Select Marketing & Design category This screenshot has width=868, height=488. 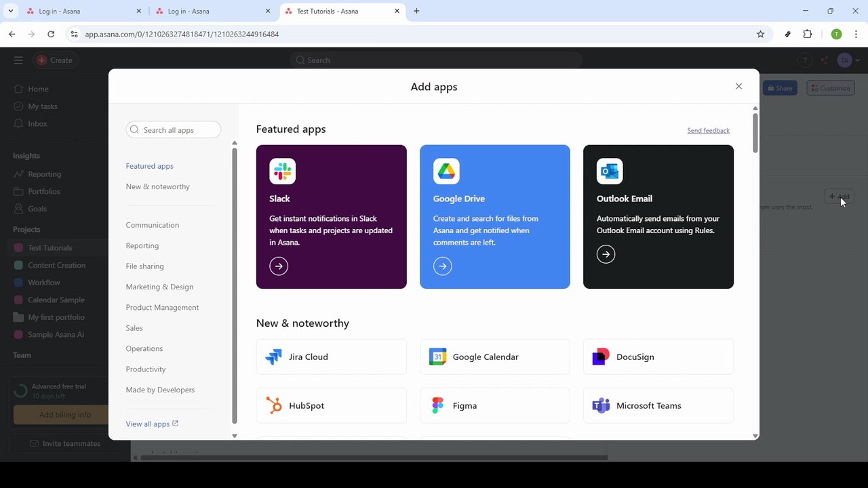pos(159,287)
